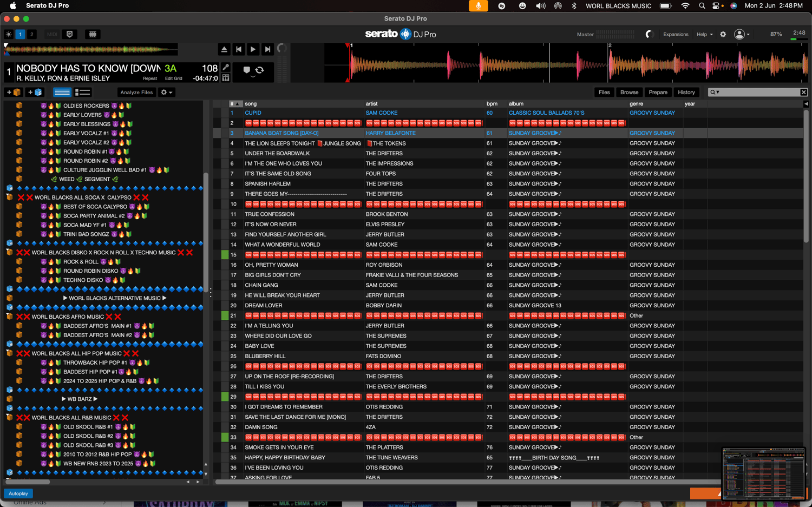The width and height of the screenshot is (812, 507).
Task: Toggle the loop sync arrows icon
Action: click(x=260, y=70)
